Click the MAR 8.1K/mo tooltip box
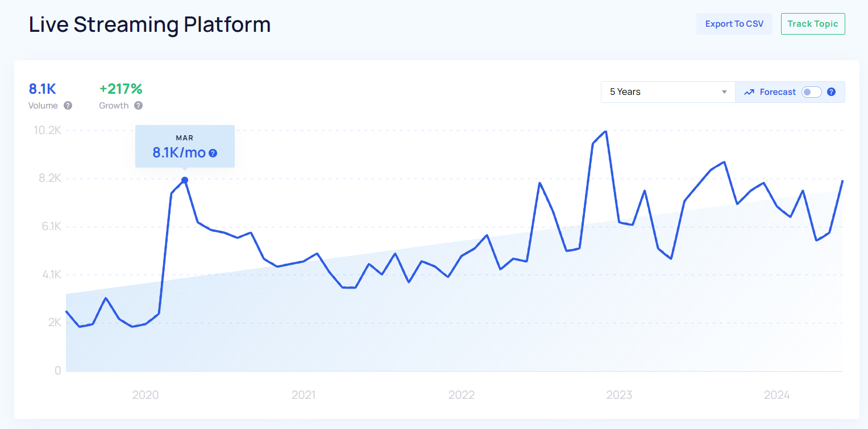 (185, 146)
